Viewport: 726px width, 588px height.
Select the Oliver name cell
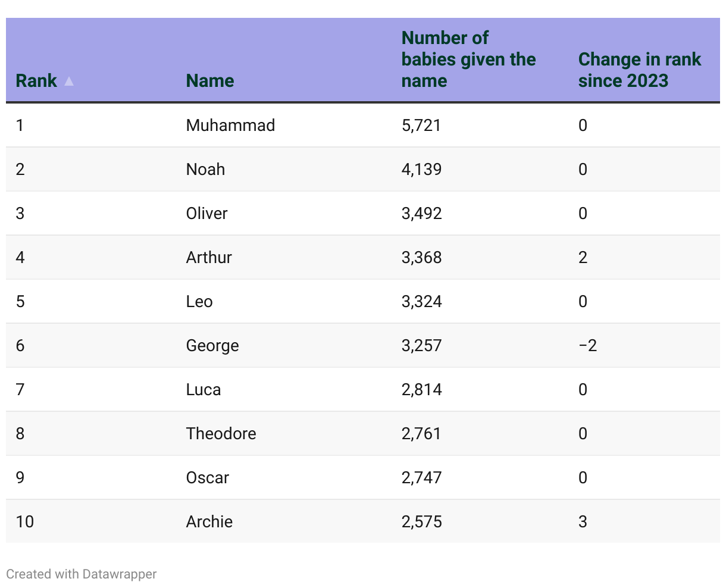pyautogui.click(x=206, y=214)
